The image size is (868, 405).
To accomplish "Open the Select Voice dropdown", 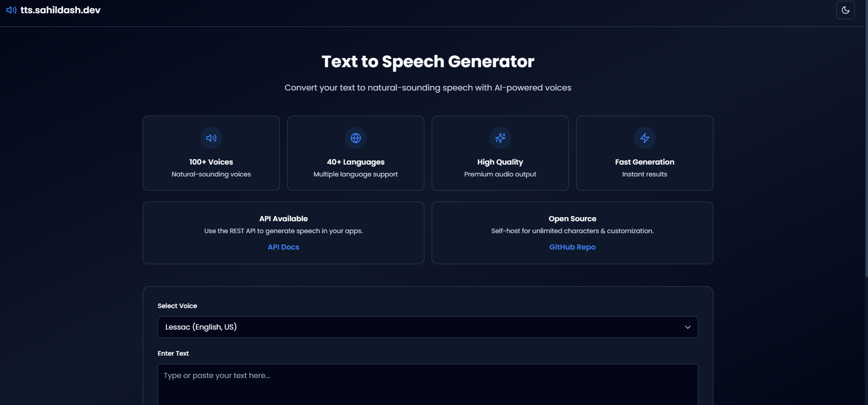I will [428, 327].
